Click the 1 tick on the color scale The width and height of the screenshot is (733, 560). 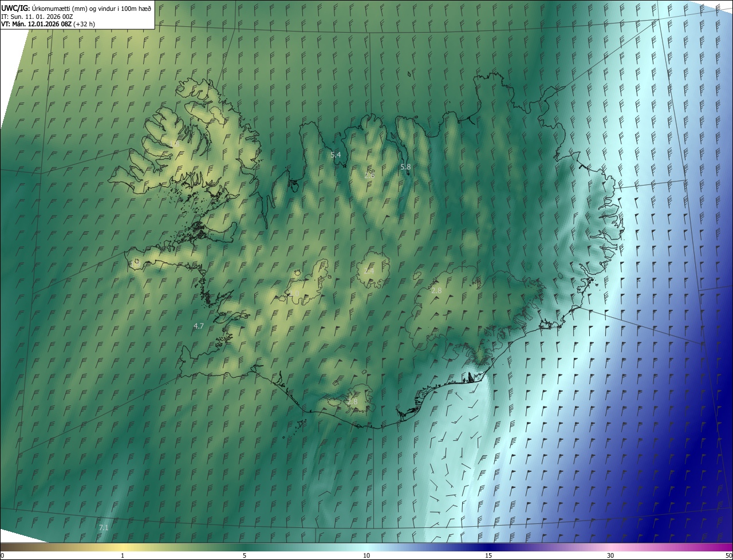123,555
